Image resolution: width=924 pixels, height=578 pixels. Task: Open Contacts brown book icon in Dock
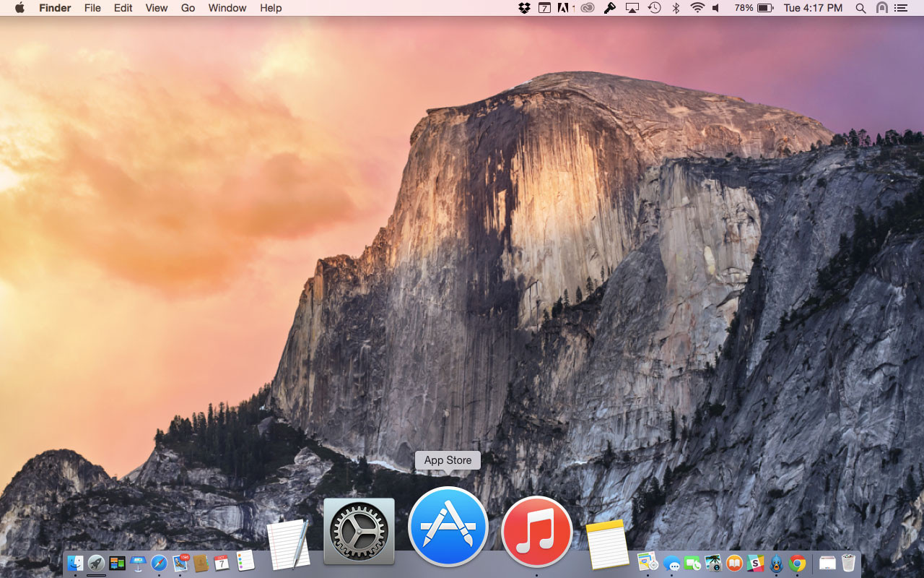[x=201, y=563]
